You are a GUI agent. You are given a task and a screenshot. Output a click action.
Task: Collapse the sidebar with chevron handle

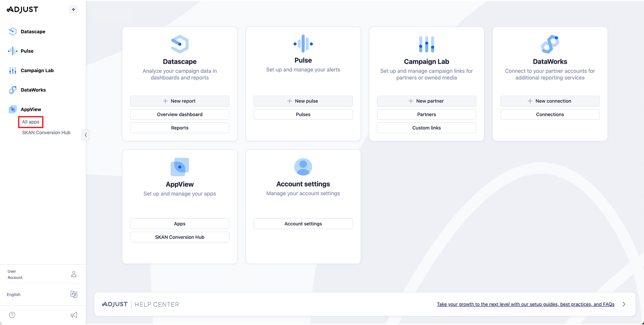(x=86, y=135)
